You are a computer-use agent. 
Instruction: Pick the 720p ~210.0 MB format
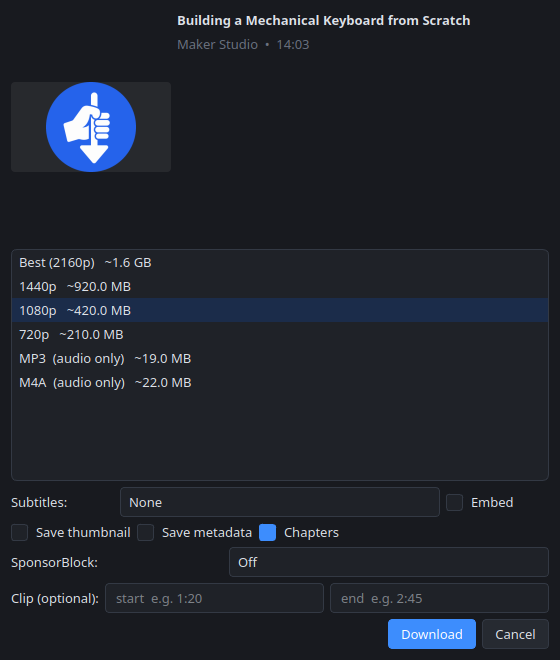(280, 335)
